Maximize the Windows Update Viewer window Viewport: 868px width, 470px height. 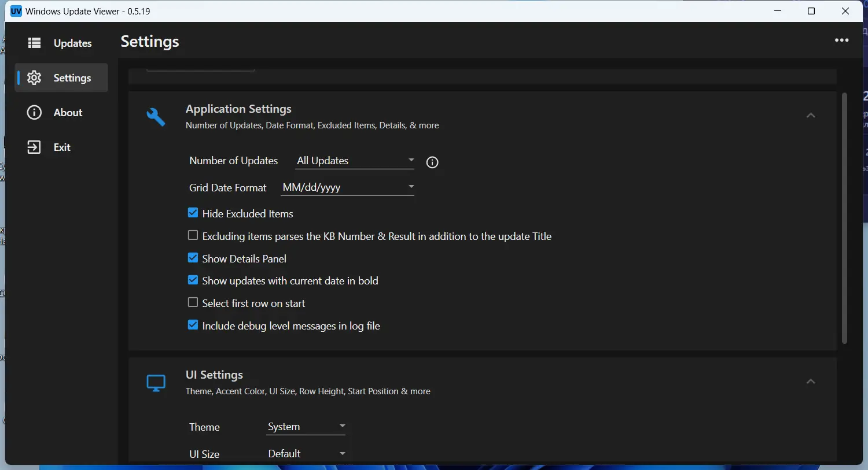click(x=811, y=11)
